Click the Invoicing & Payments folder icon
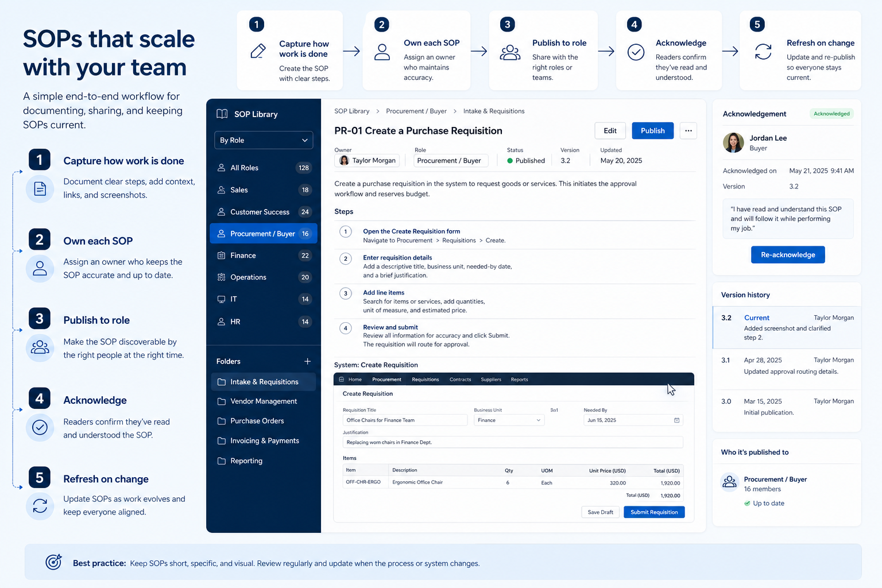Screen dimensions: 882x588 point(221,441)
